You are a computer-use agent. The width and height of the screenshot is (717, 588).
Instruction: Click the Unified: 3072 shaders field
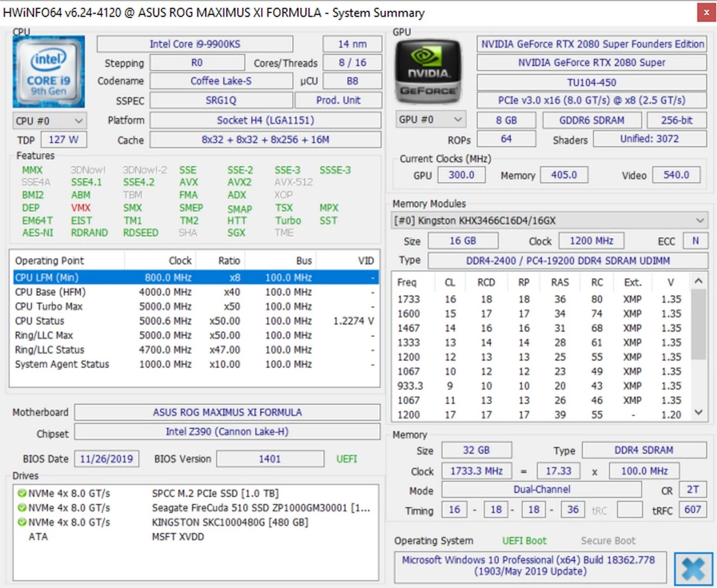(x=651, y=139)
